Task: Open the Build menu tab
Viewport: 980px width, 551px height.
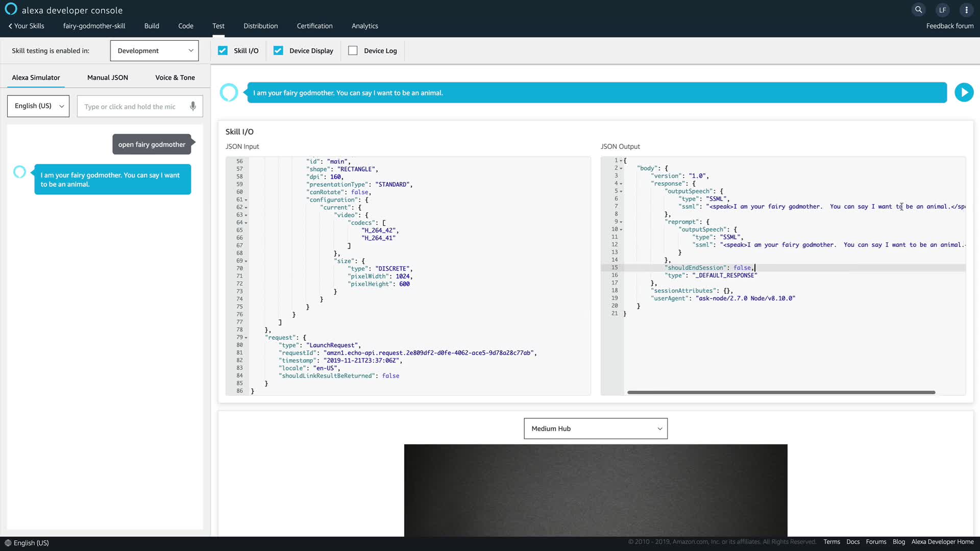Action: pyautogui.click(x=152, y=26)
